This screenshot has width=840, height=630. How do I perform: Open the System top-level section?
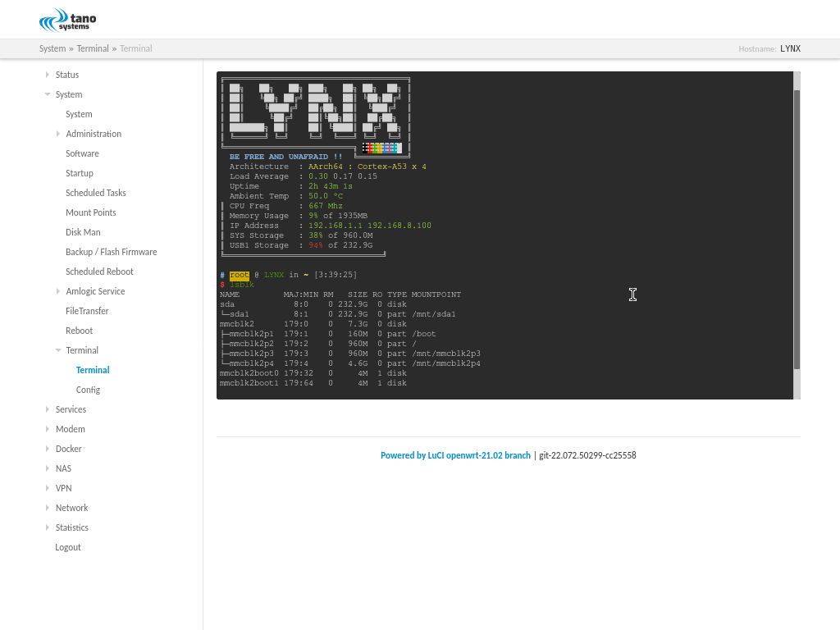69,95
